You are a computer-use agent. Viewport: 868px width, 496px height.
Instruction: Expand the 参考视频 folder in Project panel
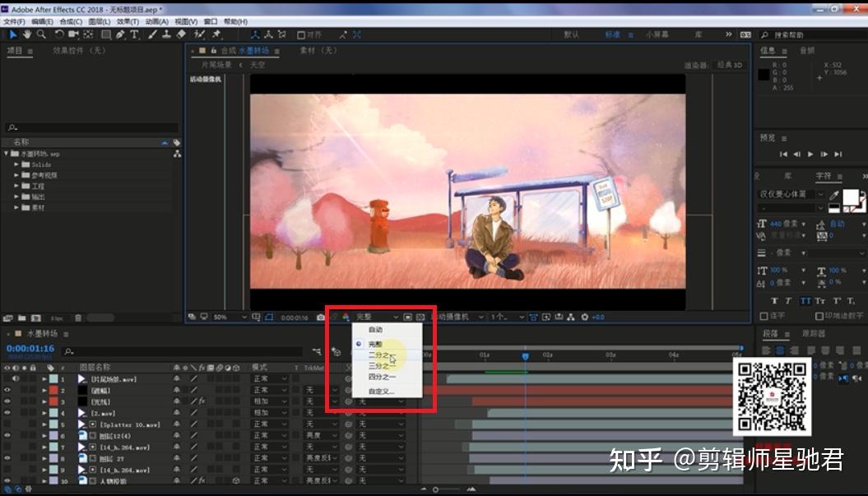tap(16, 175)
